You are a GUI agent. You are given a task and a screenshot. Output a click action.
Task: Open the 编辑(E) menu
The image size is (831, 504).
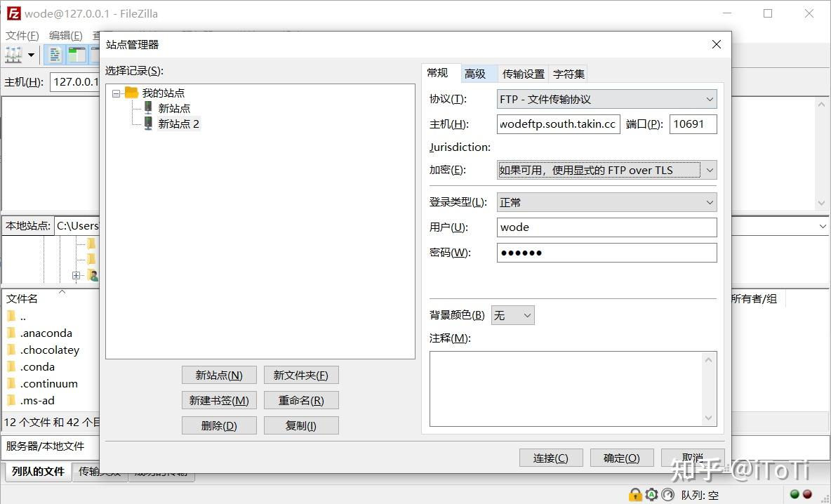click(x=66, y=36)
